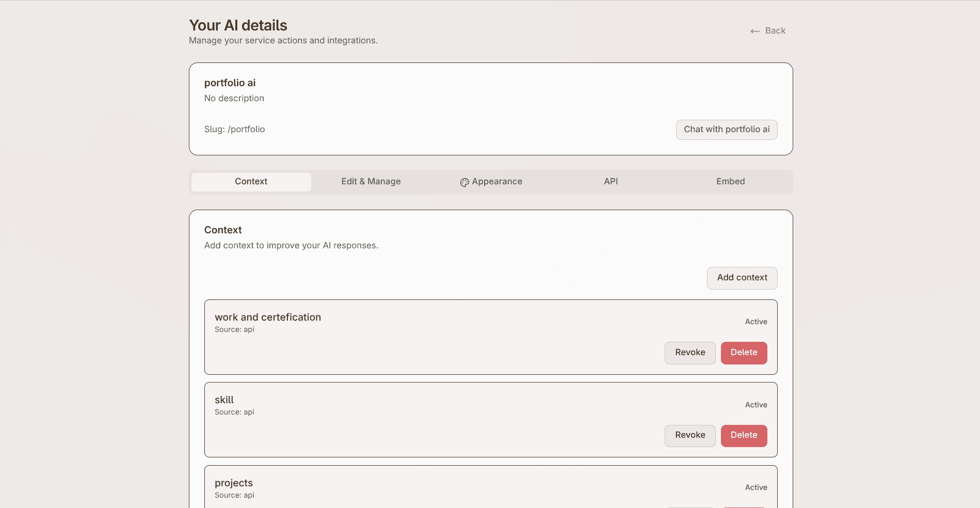Select the Context tab
This screenshot has width=980, height=508.
coord(251,182)
